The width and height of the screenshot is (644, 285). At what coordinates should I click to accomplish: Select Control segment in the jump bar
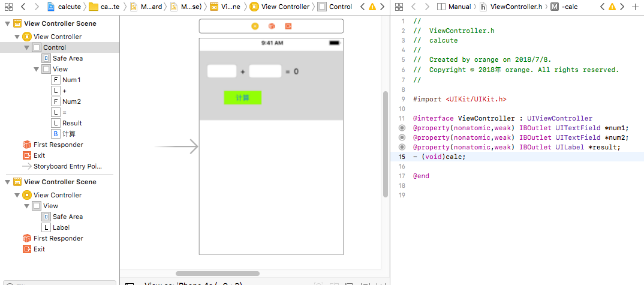coord(335,7)
